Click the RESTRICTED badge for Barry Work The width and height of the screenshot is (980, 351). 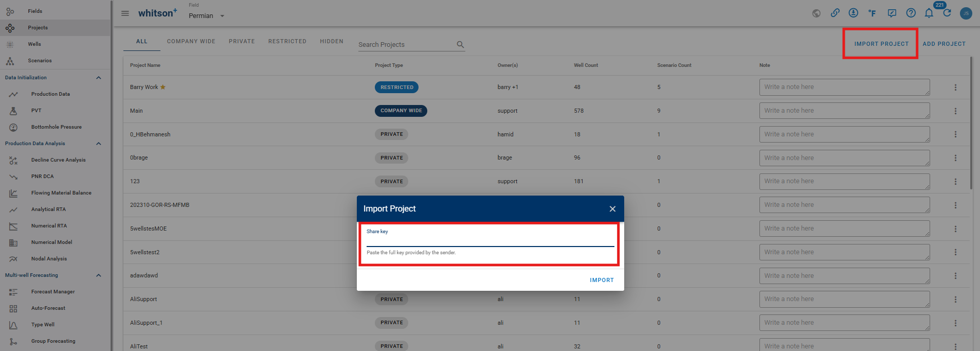point(396,87)
